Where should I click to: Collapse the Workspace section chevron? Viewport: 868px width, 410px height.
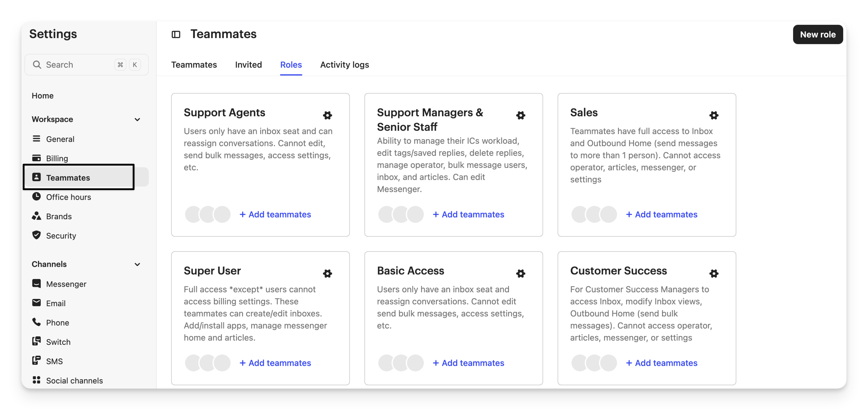point(137,120)
